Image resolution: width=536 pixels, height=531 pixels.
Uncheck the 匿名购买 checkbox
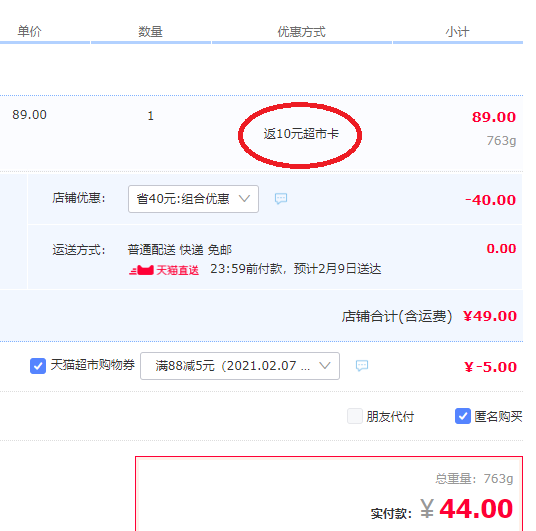[x=463, y=416]
